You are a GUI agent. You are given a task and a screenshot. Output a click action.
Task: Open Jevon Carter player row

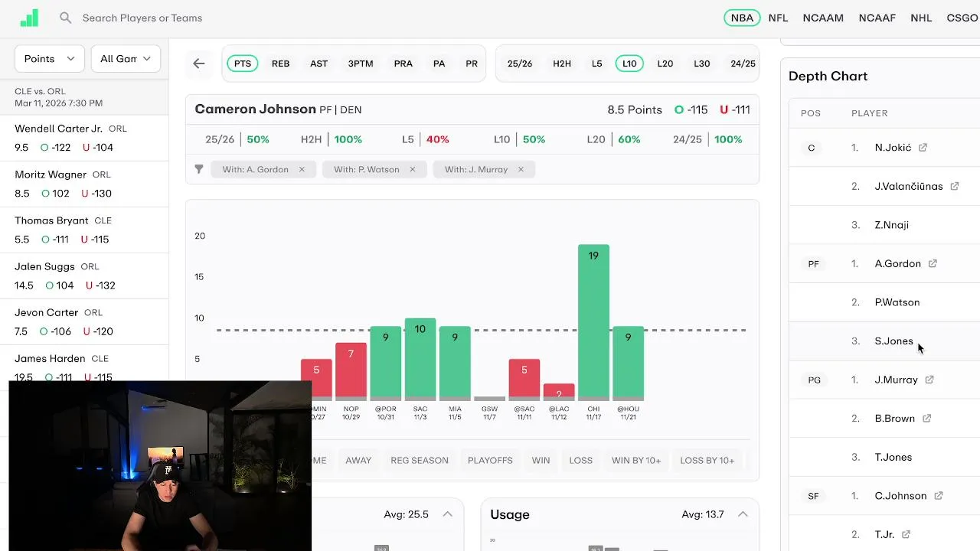pos(84,322)
